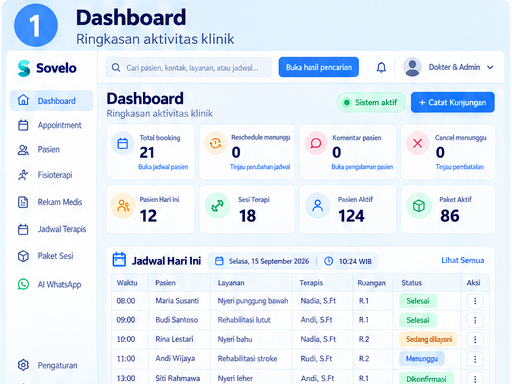
Task: Click the Sesi Terapi dumbbell icon
Action: coord(217,206)
